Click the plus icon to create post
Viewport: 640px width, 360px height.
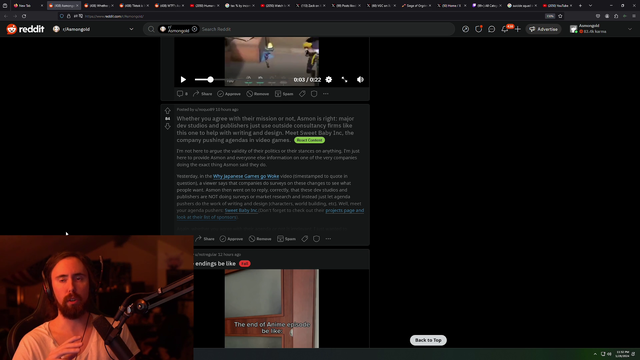518,29
